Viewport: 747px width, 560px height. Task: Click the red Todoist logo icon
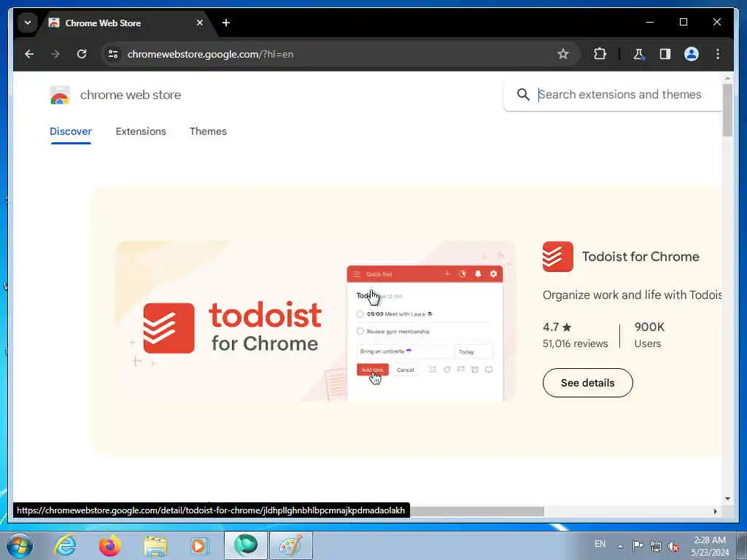pos(558,257)
